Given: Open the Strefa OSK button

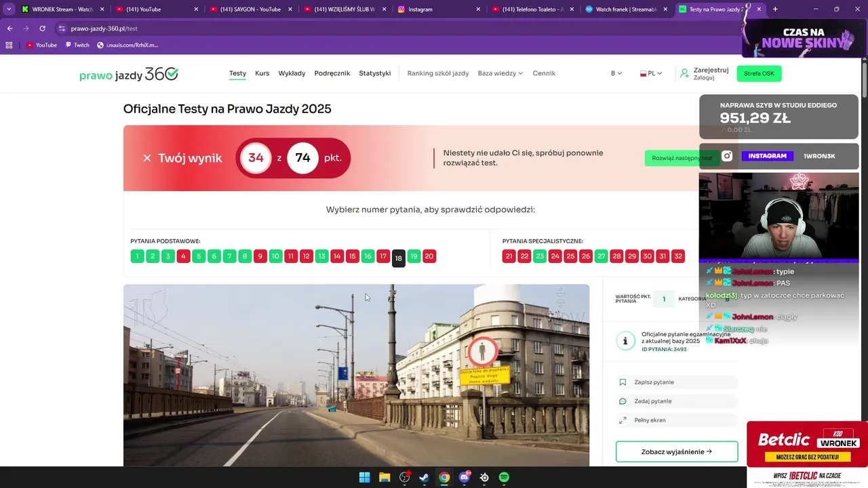Looking at the screenshot, I should (759, 73).
